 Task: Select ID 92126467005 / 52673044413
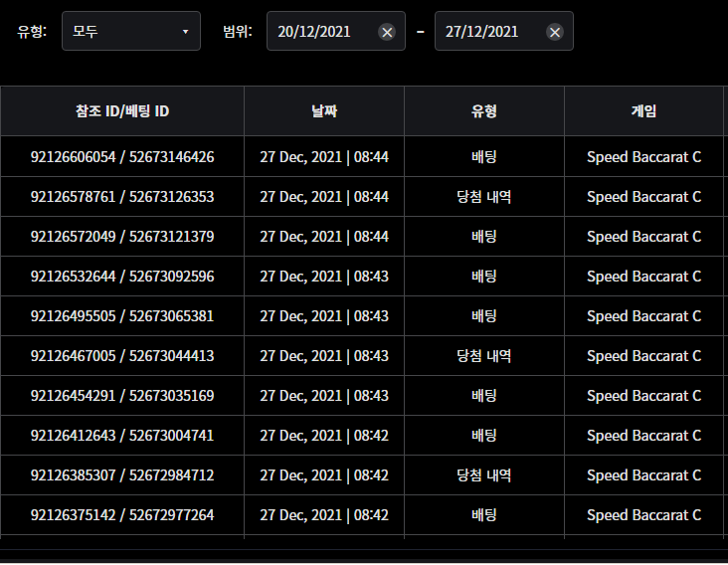(122, 356)
